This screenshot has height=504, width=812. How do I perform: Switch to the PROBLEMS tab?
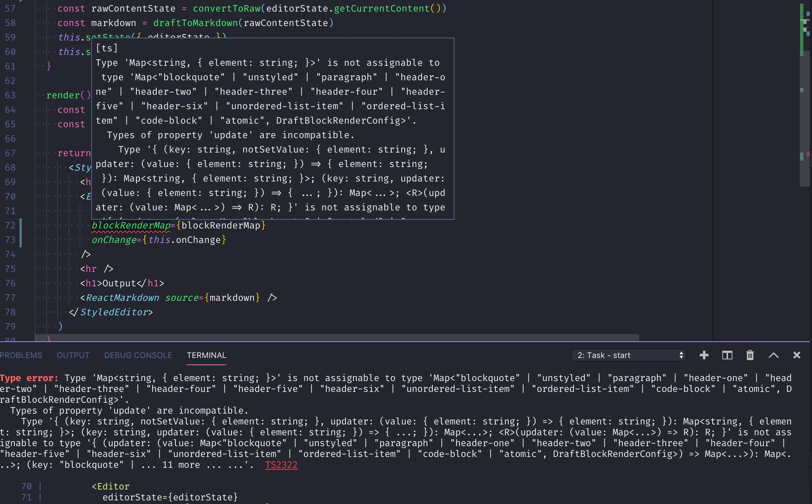(21, 355)
